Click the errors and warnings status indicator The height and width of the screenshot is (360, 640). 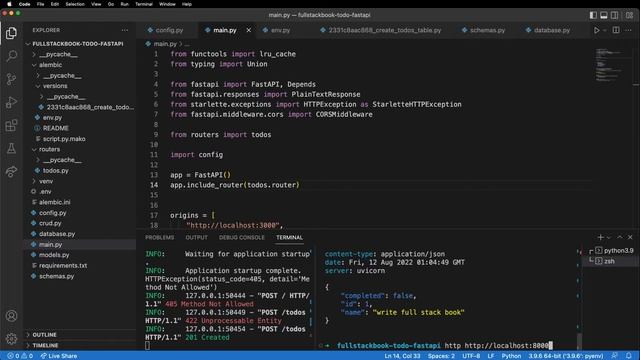pos(20,356)
